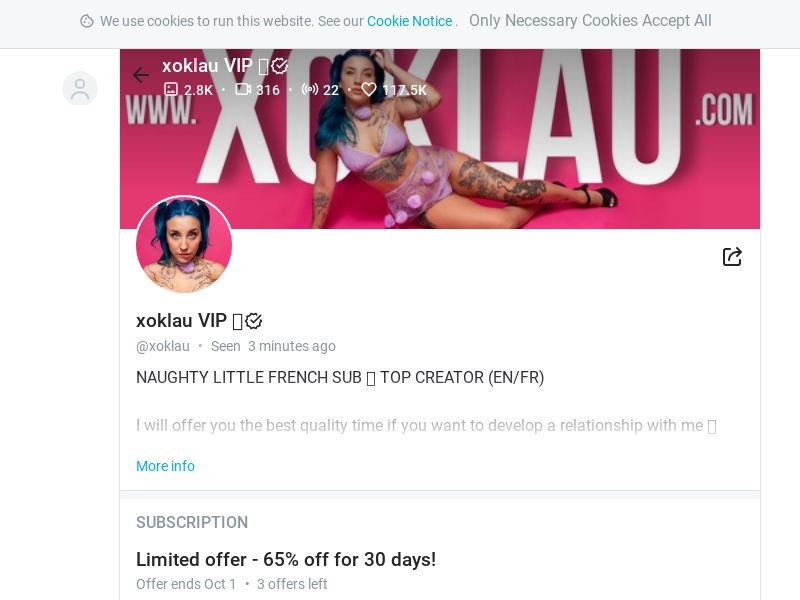Click the back arrow in profile header
The height and width of the screenshot is (600, 800).
[x=140, y=75]
